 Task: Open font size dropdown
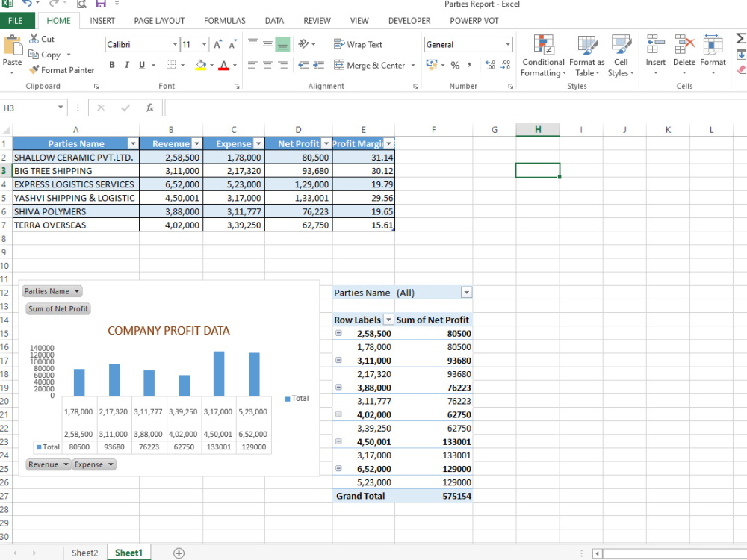[x=205, y=44]
